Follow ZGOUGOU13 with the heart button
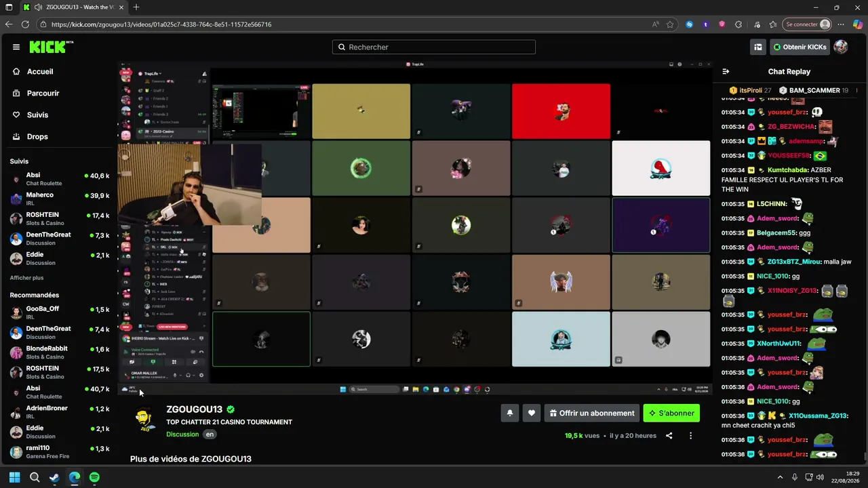Viewport: 868px width, 488px height. (532, 413)
